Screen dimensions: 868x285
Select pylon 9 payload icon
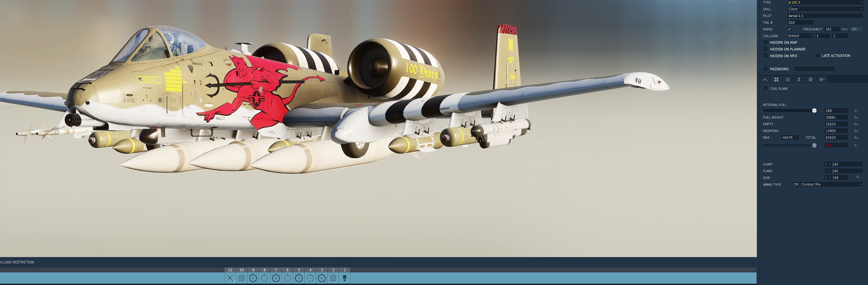(x=253, y=278)
